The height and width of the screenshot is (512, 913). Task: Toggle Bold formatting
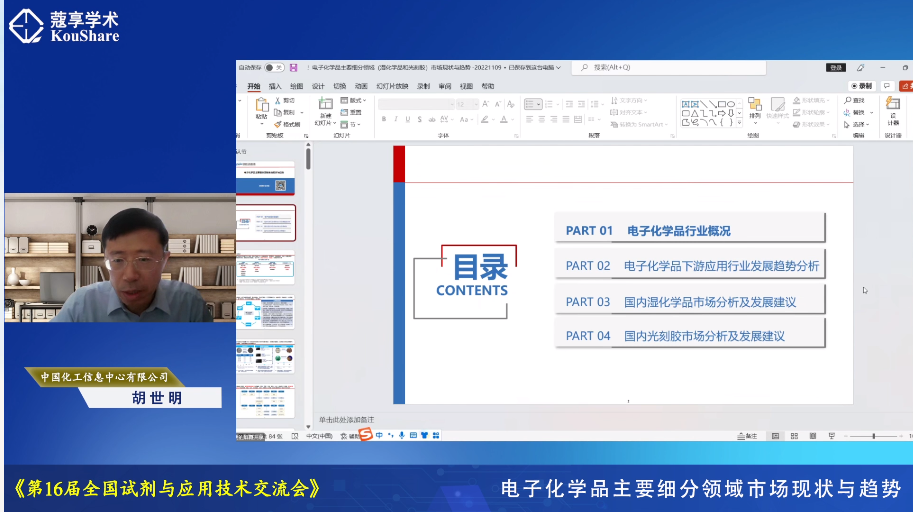384,119
